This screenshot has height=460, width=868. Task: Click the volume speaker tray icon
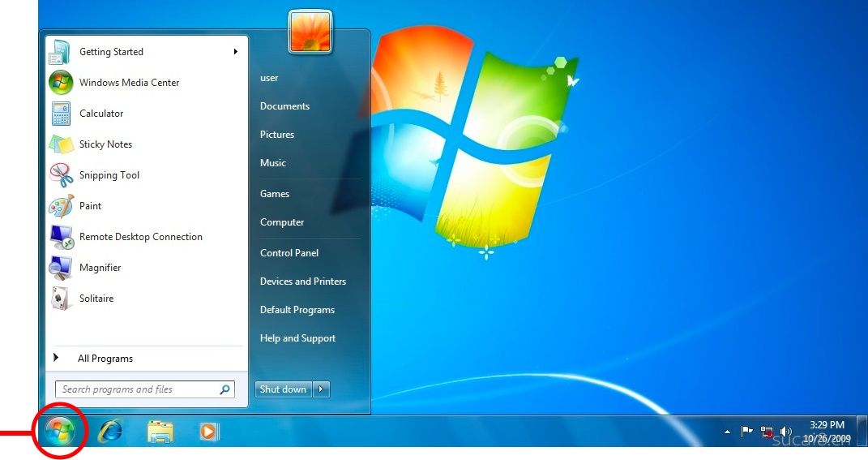click(x=785, y=432)
